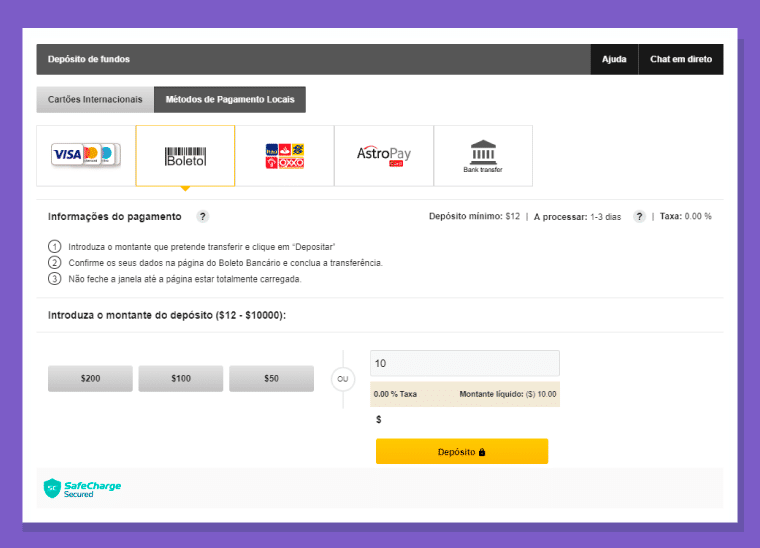This screenshot has height=548, width=760.
Task: Choose the $50 preset amount
Action: 271,378
